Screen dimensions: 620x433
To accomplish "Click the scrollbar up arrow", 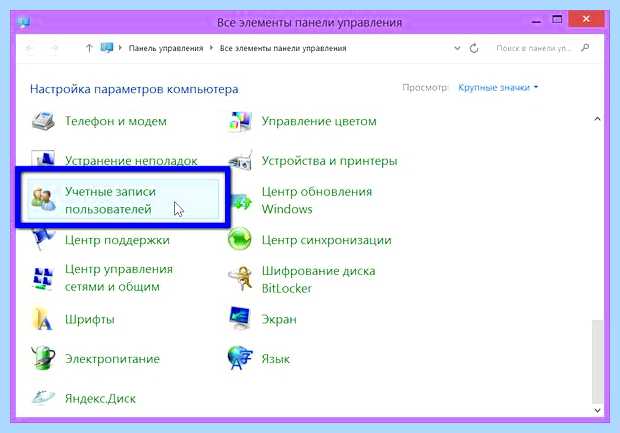I will [597, 119].
